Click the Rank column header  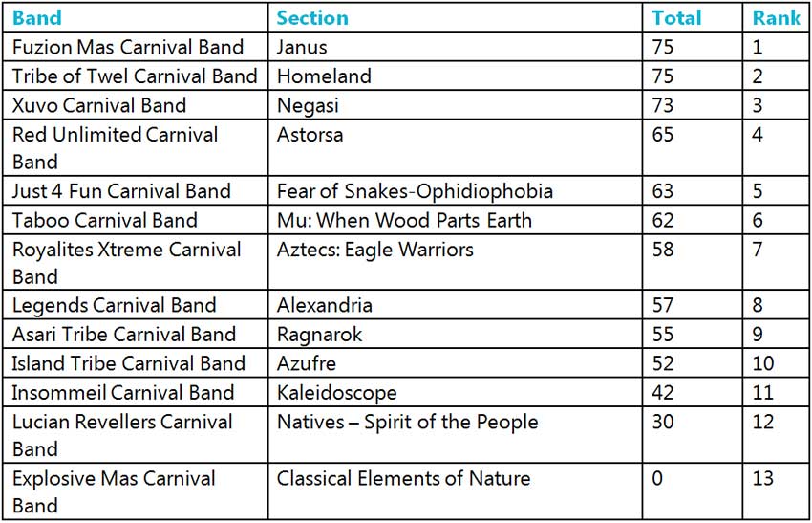click(x=776, y=18)
